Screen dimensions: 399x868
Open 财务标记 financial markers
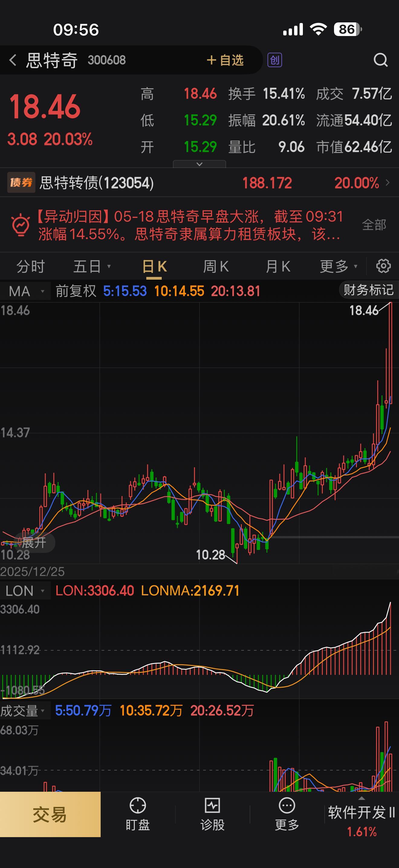(368, 290)
